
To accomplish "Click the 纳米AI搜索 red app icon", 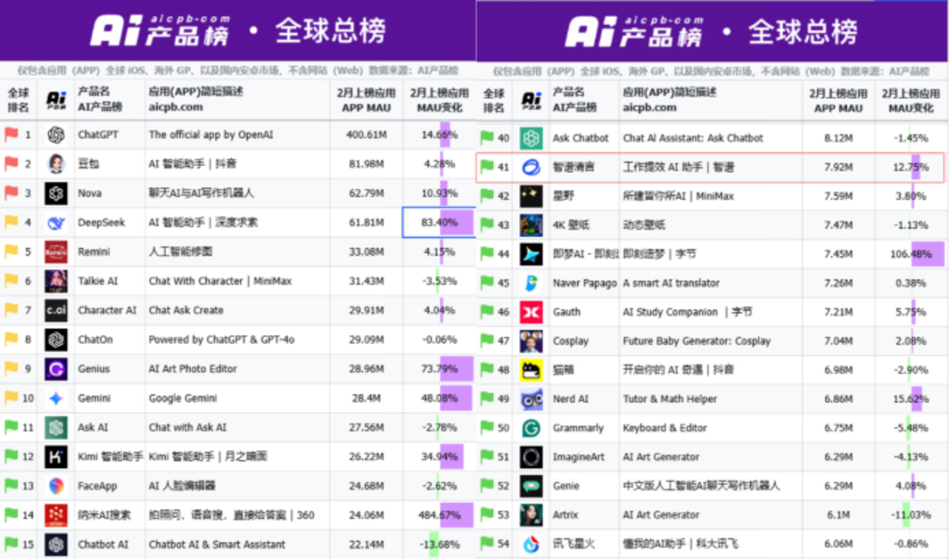I will [56, 515].
